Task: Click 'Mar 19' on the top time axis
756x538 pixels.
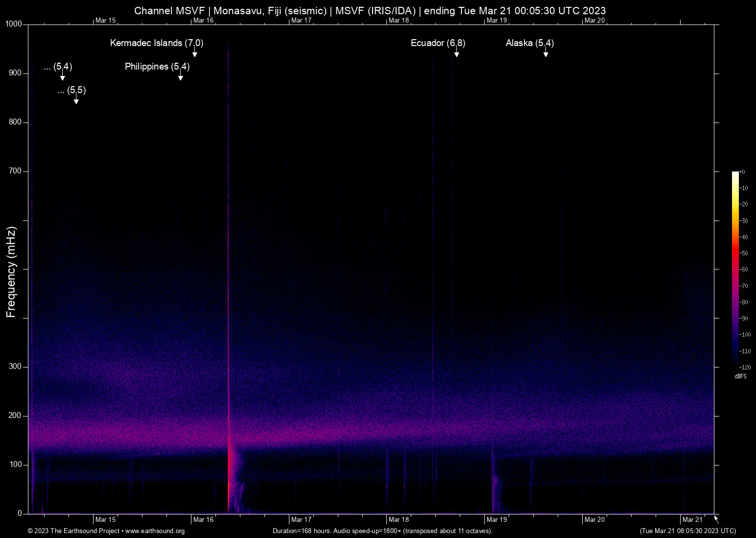Action: pyautogui.click(x=497, y=21)
